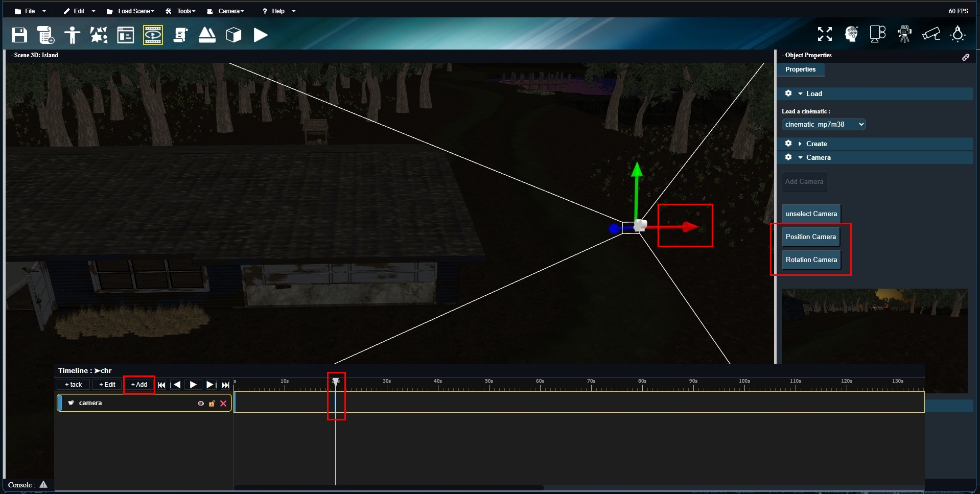Toggle visibility eye on camera track
The image size is (980, 494).
click(x=201, y=404)
